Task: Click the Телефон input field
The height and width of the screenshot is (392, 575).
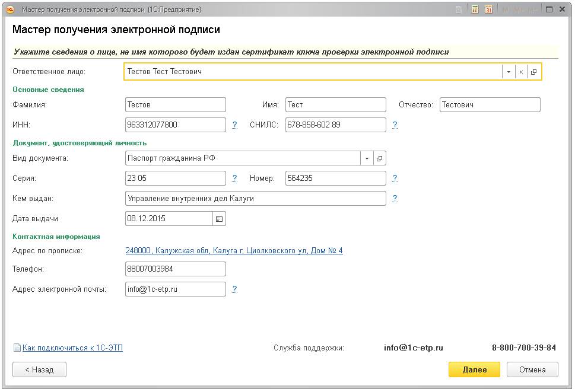Action: click(175, 269)
